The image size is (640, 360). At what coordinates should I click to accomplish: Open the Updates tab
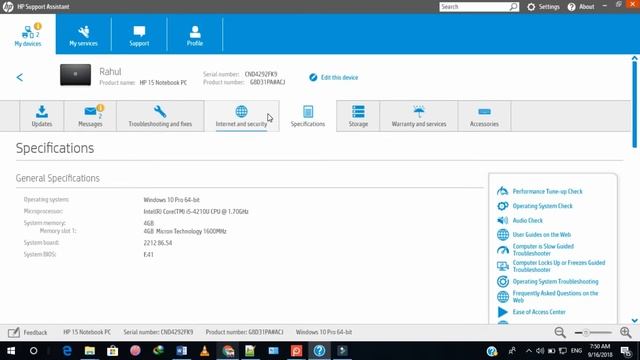(42, 116)
